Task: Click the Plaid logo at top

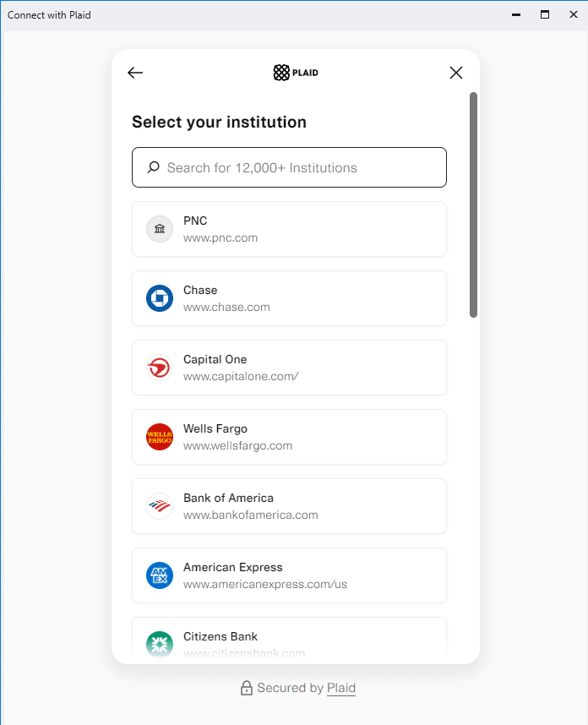Action: 296,73
